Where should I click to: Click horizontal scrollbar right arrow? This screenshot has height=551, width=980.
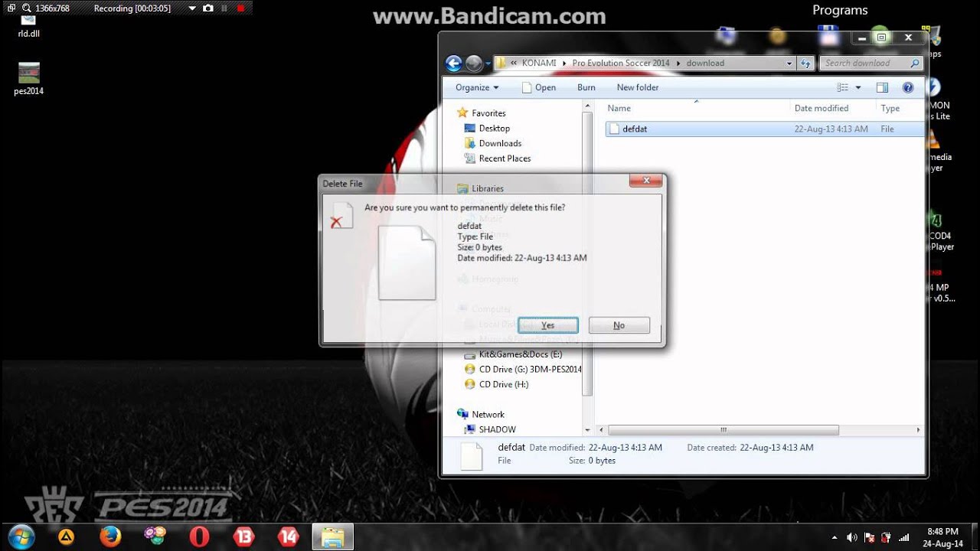[919, 430]
